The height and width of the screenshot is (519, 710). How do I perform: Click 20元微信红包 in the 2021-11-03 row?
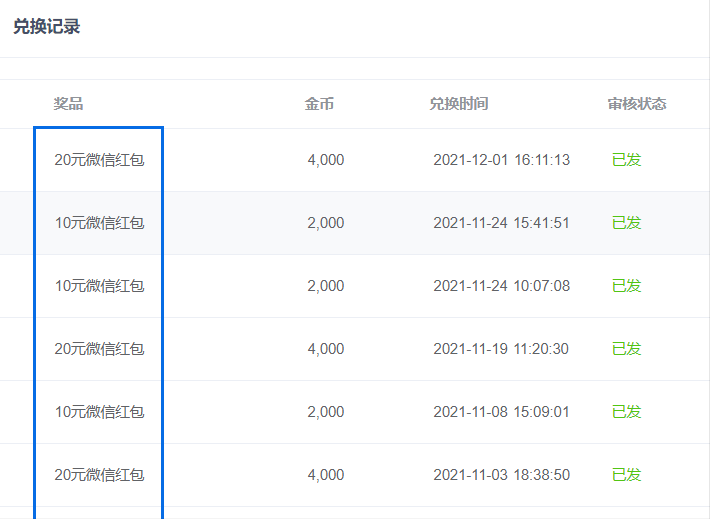click(99, 475)
